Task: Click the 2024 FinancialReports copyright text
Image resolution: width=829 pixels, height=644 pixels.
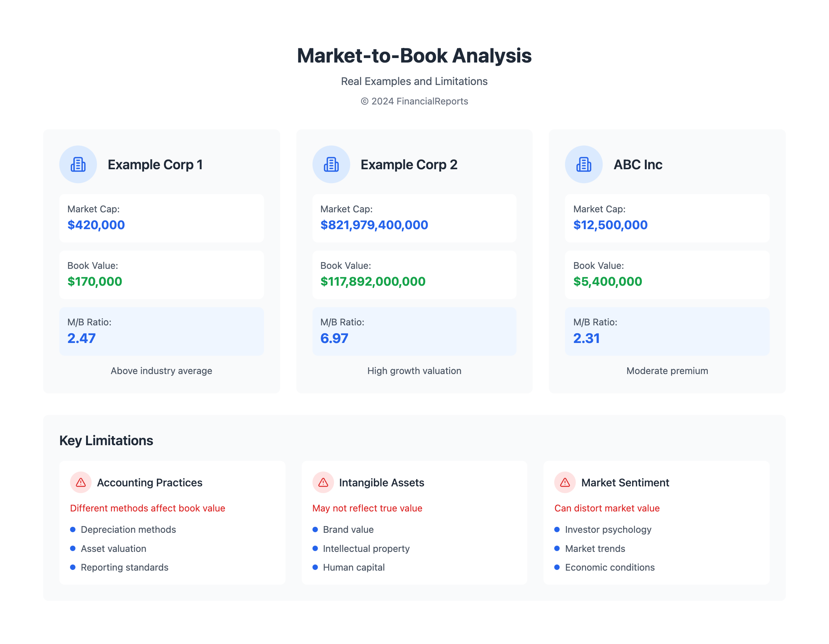Action: 414,101
